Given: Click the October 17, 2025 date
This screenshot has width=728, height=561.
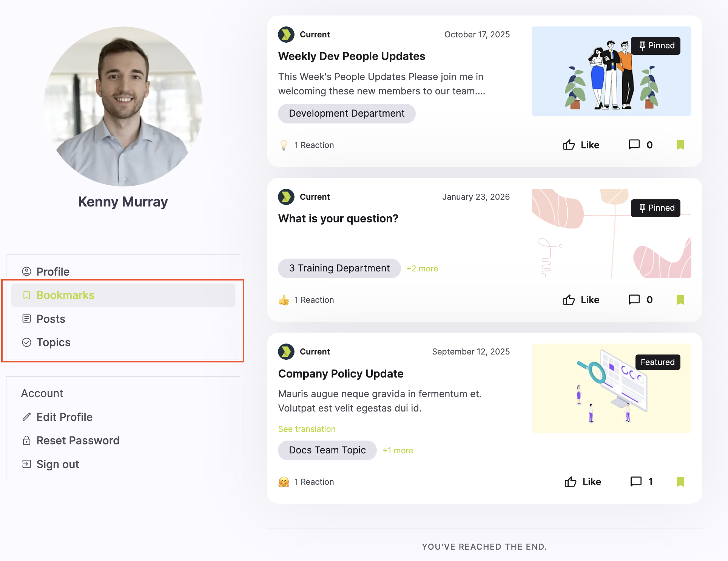Looking at the screenshot, I should click(477, 35).
